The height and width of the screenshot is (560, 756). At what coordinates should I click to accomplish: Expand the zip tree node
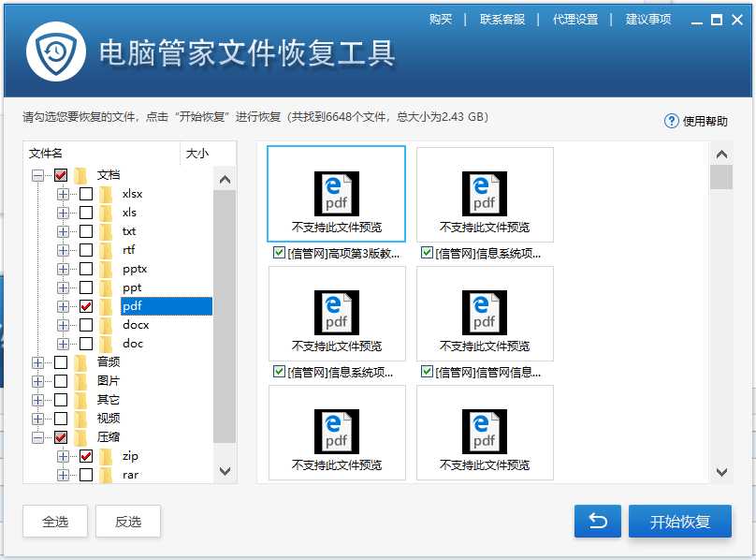point(63,456)
